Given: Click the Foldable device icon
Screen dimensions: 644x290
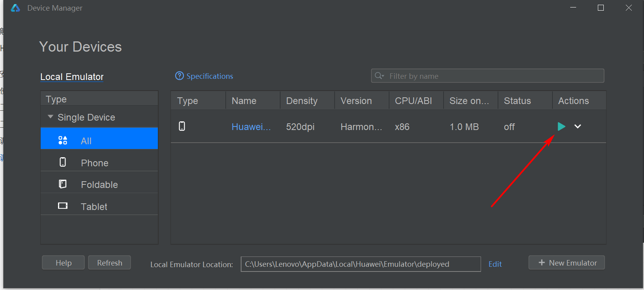Looking at the screenshot, I should coord(63,184).
